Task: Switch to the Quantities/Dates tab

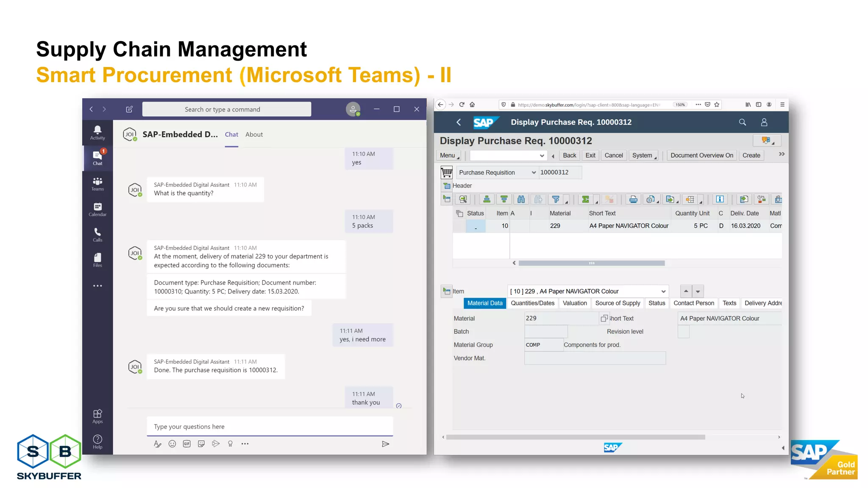Action: point(532,303)
